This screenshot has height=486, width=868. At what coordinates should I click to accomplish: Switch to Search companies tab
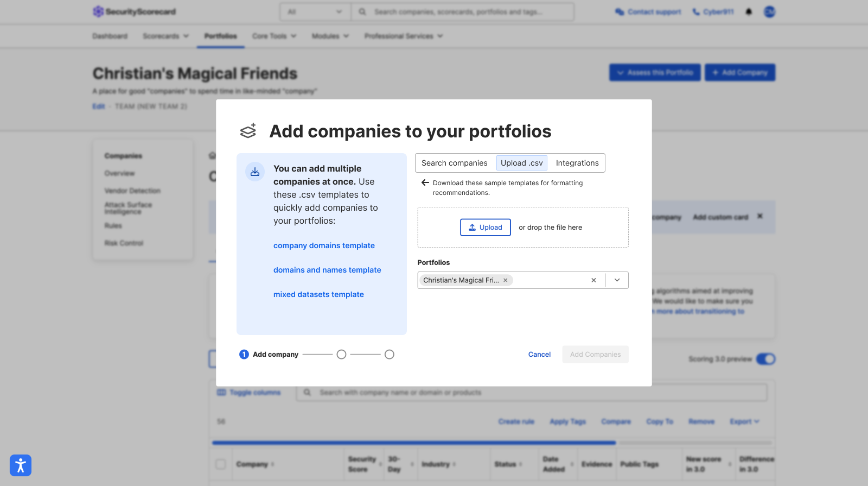455,163
